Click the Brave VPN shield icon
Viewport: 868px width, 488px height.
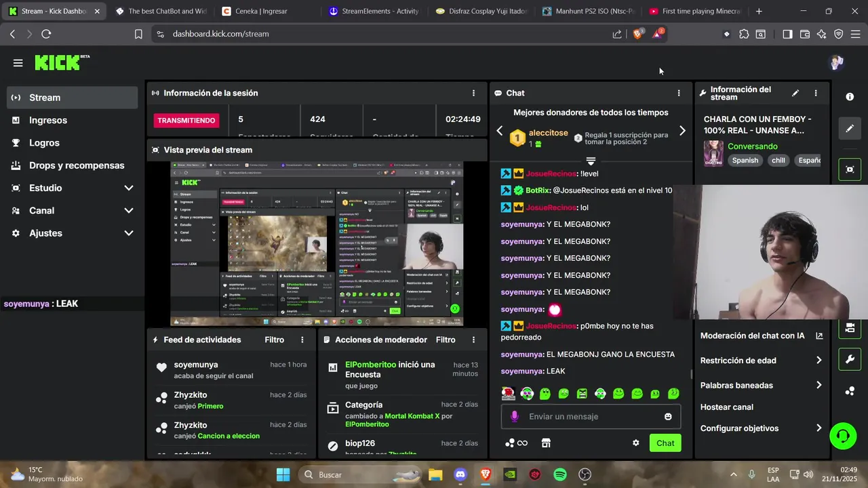click(x=839, y=34)
